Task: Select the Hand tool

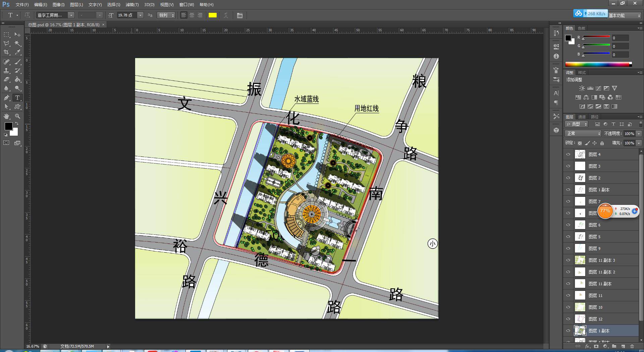Action: [6, 116]
